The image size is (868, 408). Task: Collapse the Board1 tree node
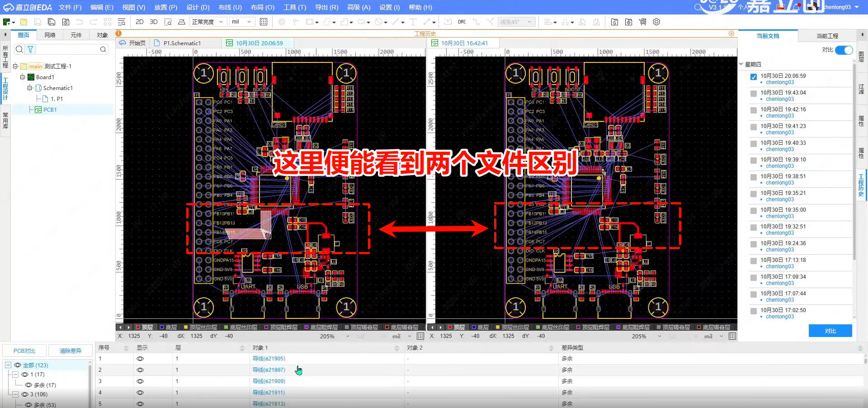(x=22, y=77)
